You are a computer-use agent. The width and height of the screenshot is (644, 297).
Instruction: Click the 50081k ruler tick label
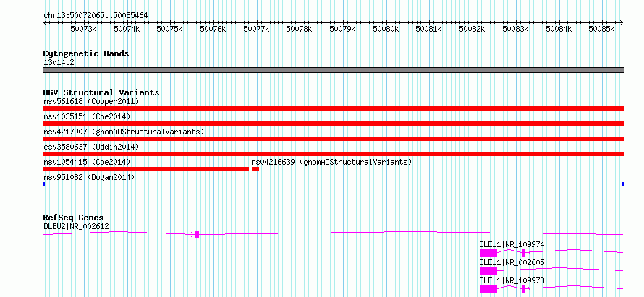coord(429,29)
